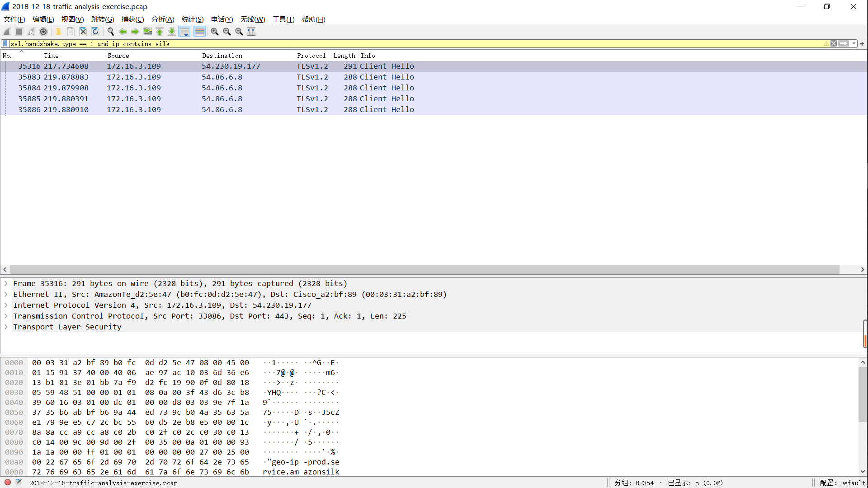Toggle auto-scroll during live capture
Viewport: 868px width, 488px height.
pyautogui.click(x=184, y=32)
